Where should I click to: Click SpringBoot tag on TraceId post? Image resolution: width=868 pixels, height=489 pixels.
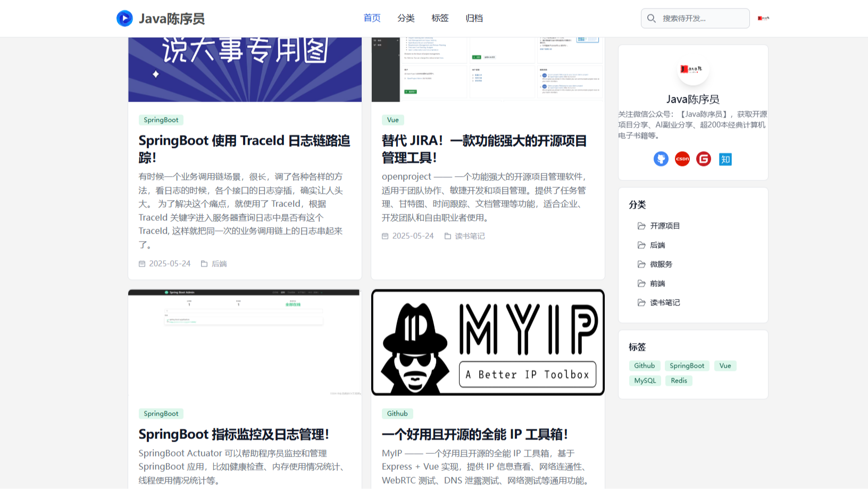(161, 120)
